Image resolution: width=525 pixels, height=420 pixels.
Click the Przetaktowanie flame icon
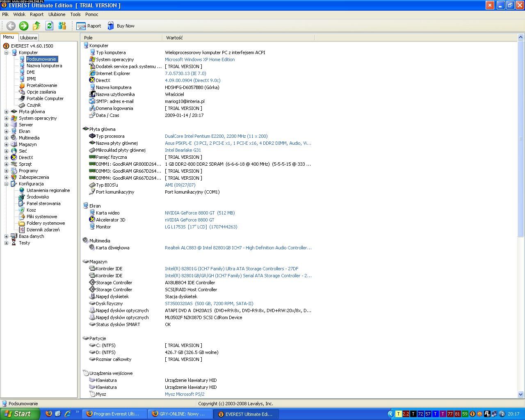coord(22,85)
